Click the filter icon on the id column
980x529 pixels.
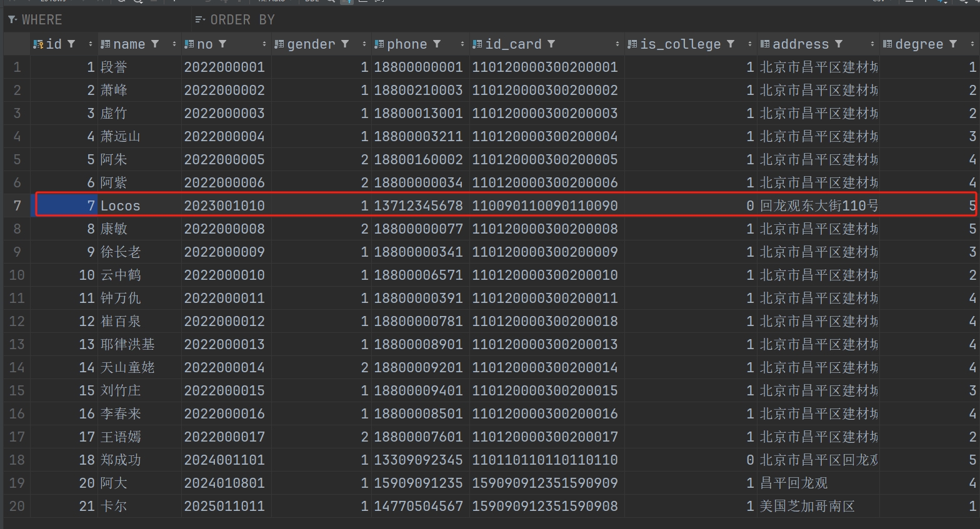pyautogui.click(x=71, y=44)
